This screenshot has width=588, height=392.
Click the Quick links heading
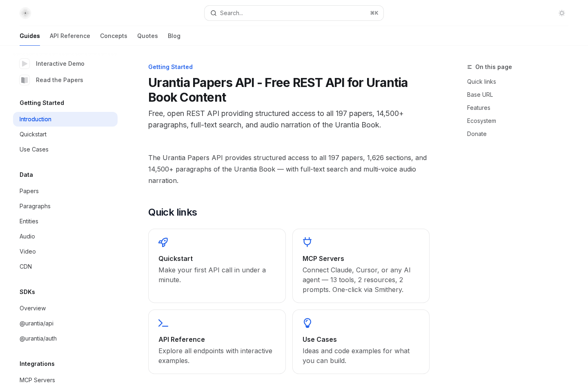[172, 212]
